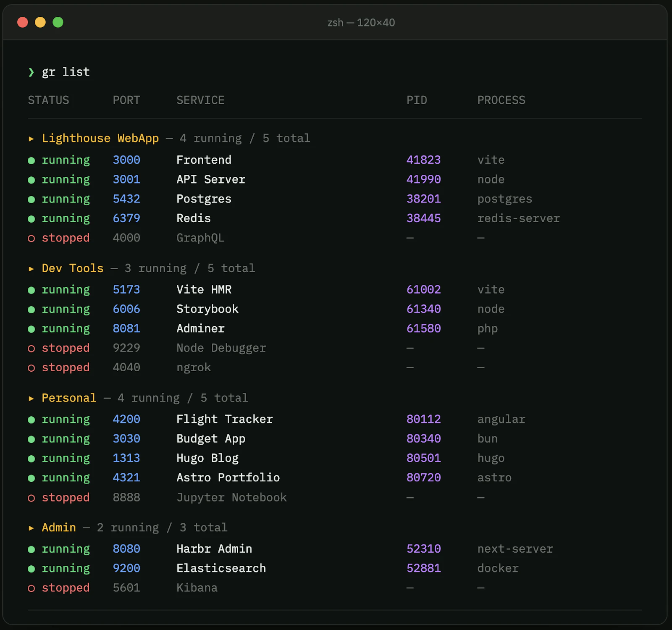Click PID 41823
The width and height of the screenshot is (672, 630).
424,160
